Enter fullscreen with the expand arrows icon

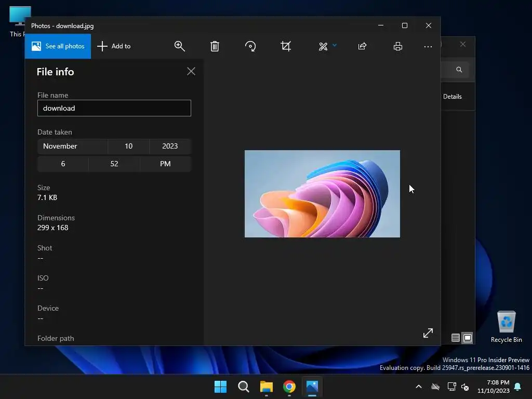[x=428, y=333]
